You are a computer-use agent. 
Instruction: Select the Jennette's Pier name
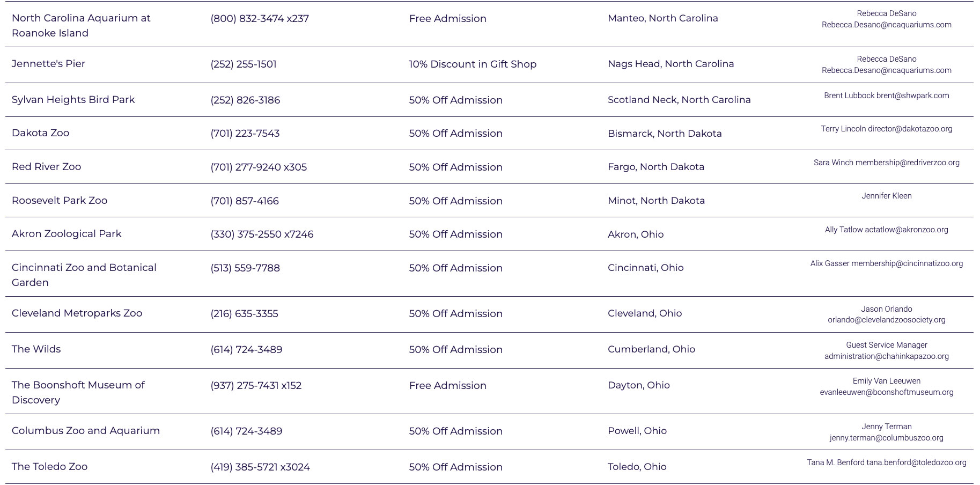48,64
